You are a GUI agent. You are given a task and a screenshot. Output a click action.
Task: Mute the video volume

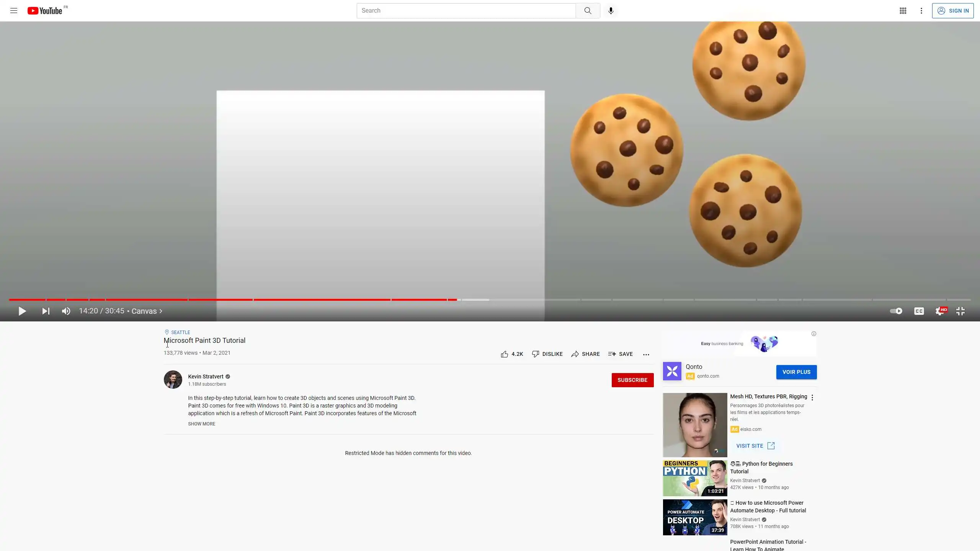point(66,311)
